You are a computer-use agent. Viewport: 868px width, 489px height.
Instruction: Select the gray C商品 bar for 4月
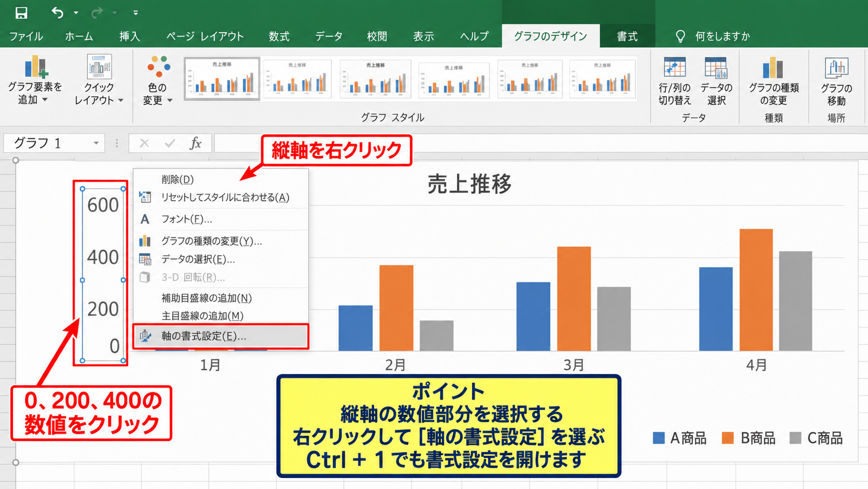point(795,301)
